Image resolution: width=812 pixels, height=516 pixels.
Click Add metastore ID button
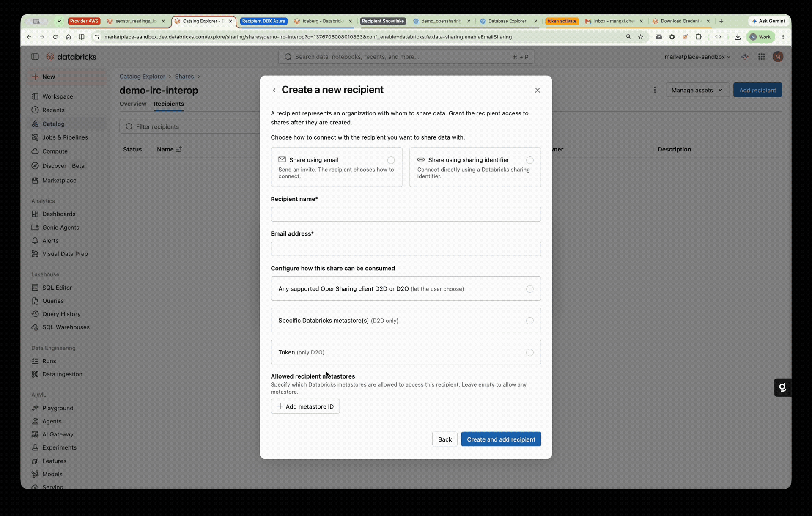[x=305, y=406]
